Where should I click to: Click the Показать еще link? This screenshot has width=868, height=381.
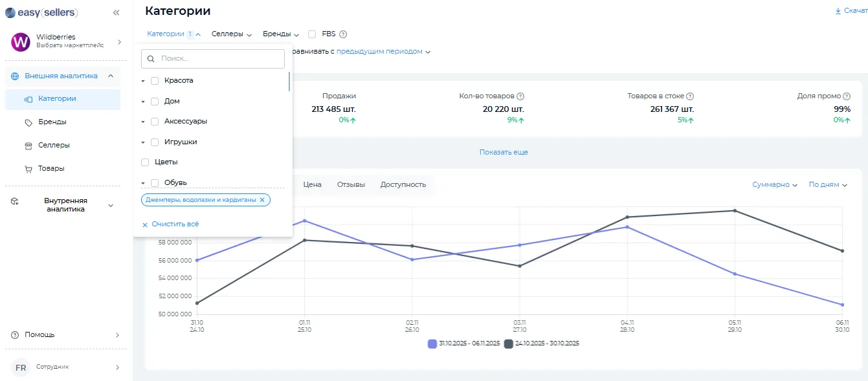tap(504, 152)
